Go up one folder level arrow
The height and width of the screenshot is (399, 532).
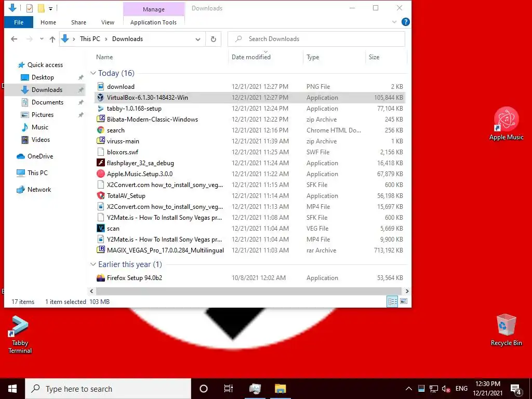tap(52, 39)
